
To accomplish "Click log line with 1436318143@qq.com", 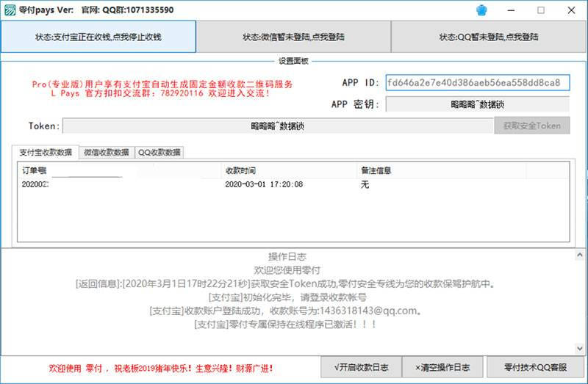I will pos(285,311).
